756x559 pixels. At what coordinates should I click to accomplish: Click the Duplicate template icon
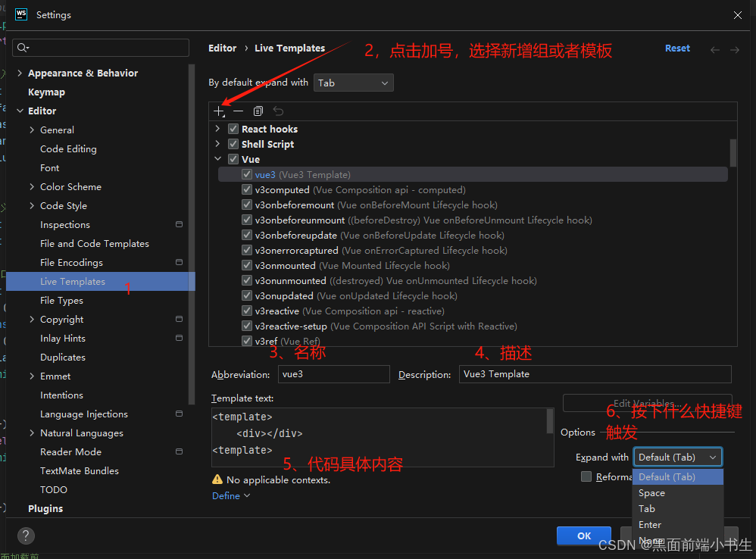[x=258, y=111]
